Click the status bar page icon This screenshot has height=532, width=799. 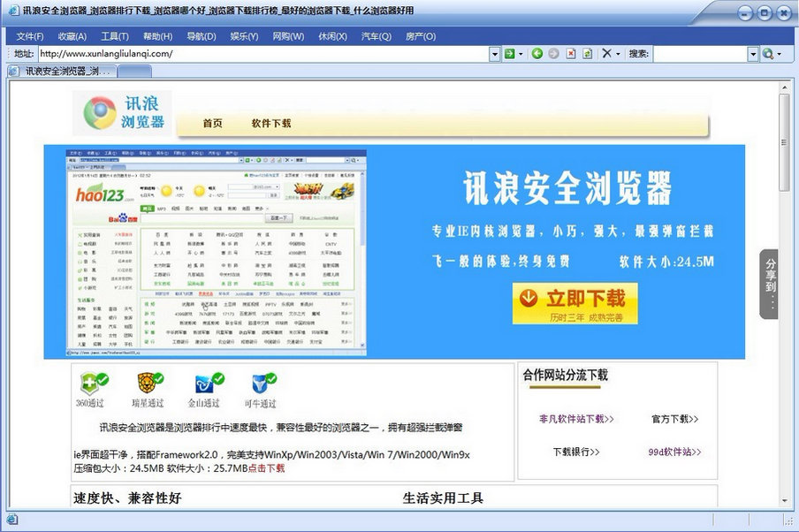click(11, 520)
